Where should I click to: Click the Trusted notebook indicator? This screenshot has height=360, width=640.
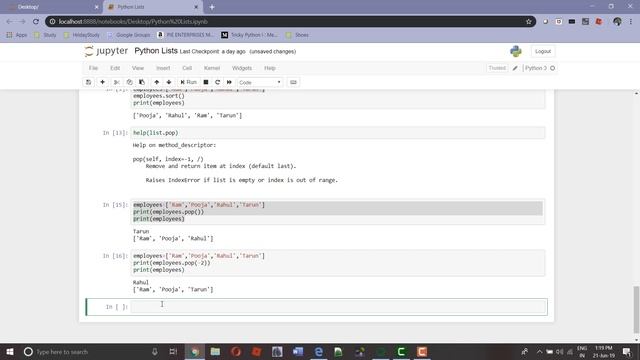point(497,68)
